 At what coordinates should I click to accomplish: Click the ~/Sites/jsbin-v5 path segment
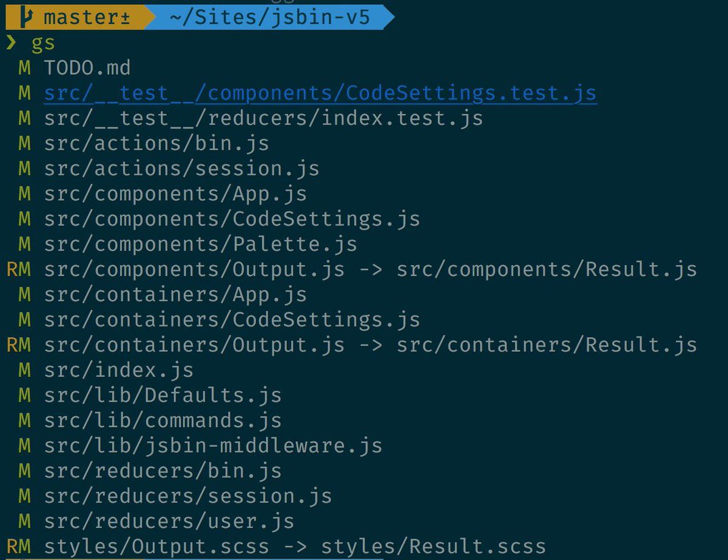pos(269,18)
